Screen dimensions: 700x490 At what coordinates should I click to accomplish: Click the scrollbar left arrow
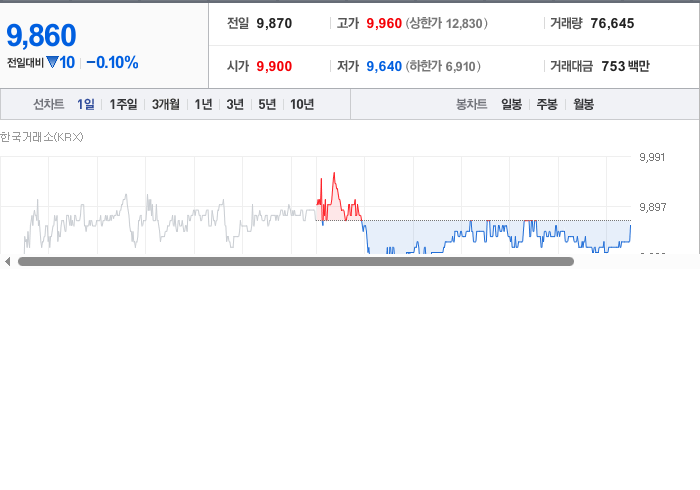pos(7,262)
